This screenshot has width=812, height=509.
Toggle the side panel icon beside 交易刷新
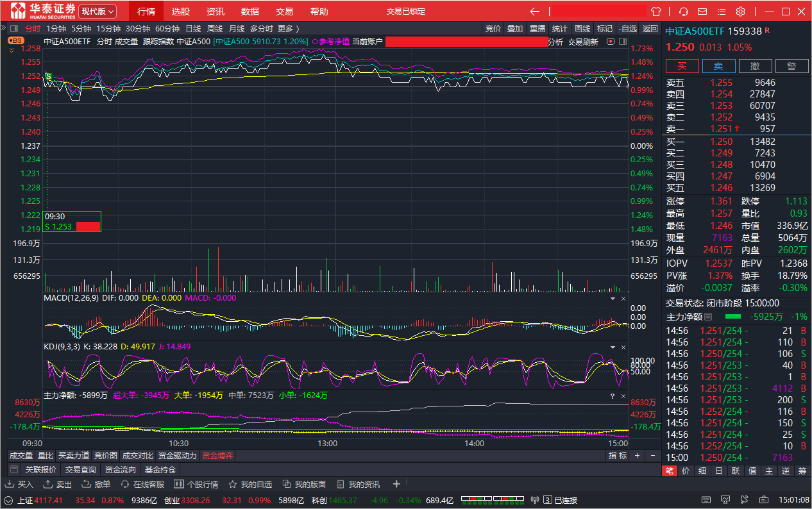pos(622,42)
